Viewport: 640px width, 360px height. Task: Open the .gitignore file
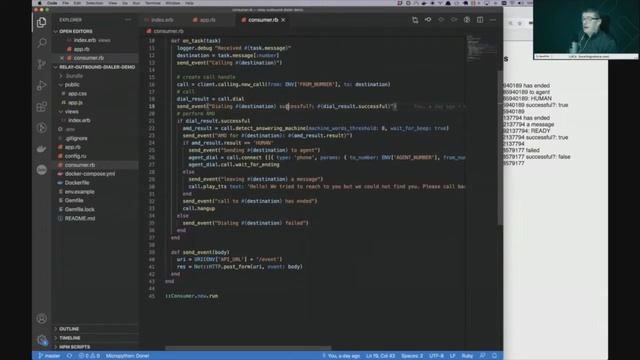76,138
